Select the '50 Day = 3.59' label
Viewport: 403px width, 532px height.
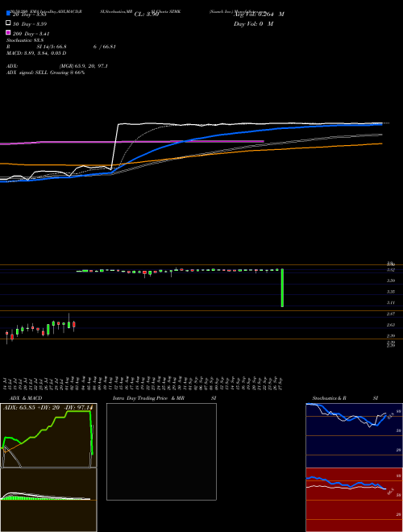[30, 24]
